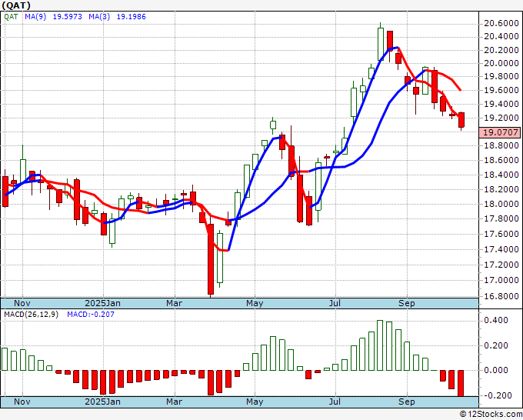Click the 20.4000 price axis label
Viewport: 523px width, 420px height.
click(501, 36)
